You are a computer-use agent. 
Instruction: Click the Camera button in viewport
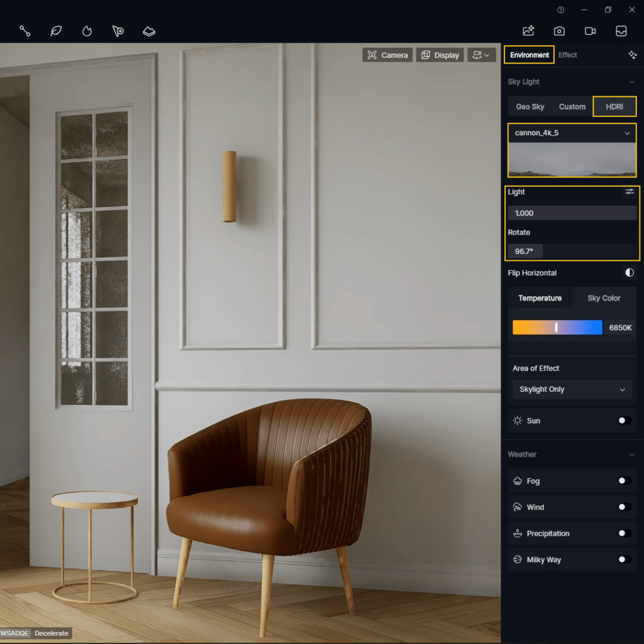[387, 55]
